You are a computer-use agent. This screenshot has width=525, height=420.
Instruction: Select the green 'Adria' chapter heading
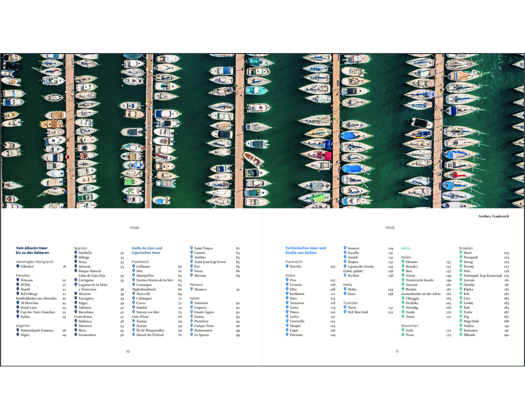click(405, 248)
